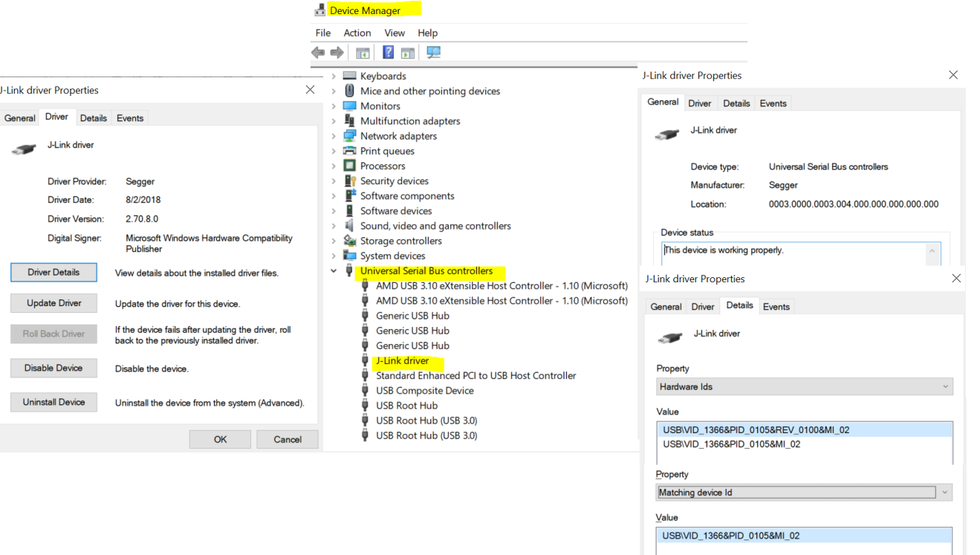
Task: Select the USB Composite Device entry
Action: click(424, 391)
